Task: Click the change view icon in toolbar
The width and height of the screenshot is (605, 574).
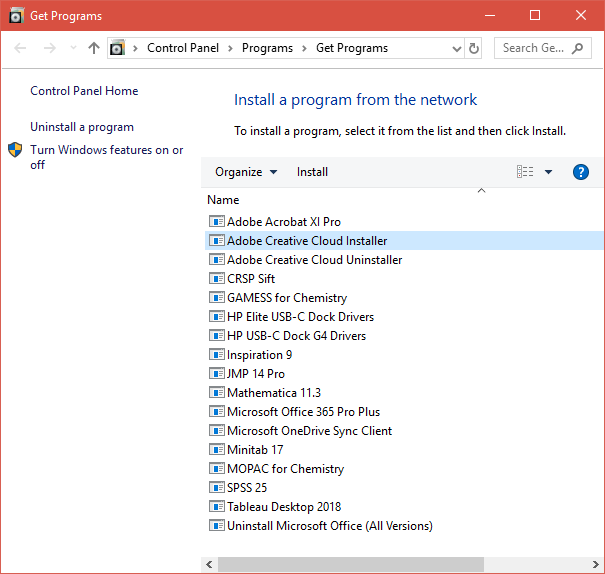Action: (x=525, y=172)
